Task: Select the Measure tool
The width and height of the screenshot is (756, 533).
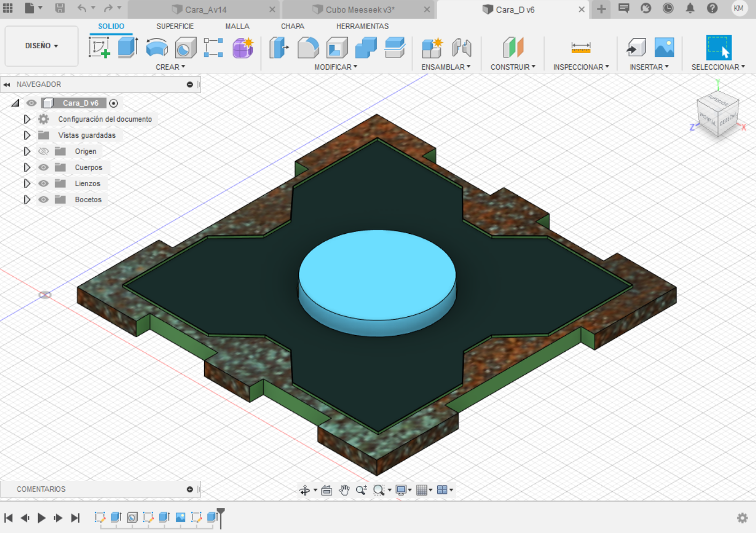Action: pos(581,48)
